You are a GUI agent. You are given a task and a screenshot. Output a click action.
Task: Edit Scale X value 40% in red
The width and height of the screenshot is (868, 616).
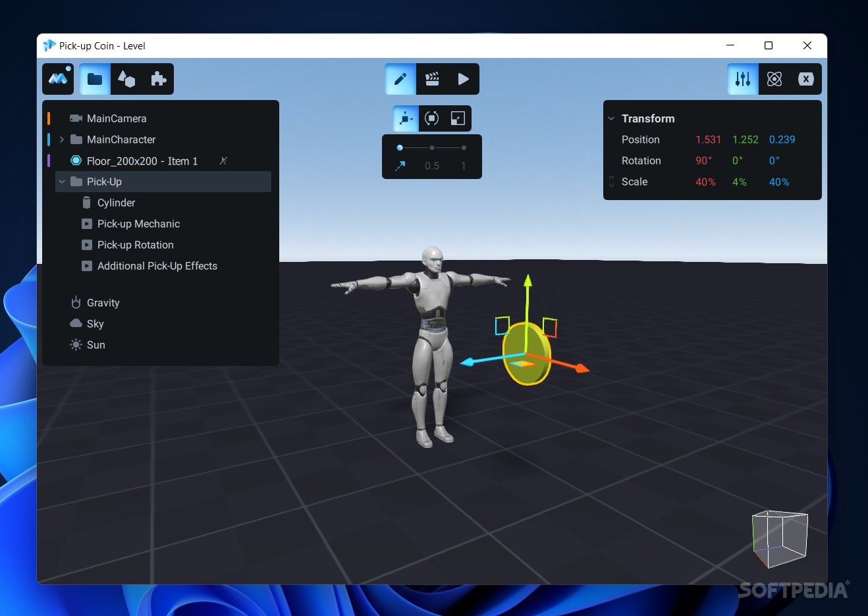(706, 182)
